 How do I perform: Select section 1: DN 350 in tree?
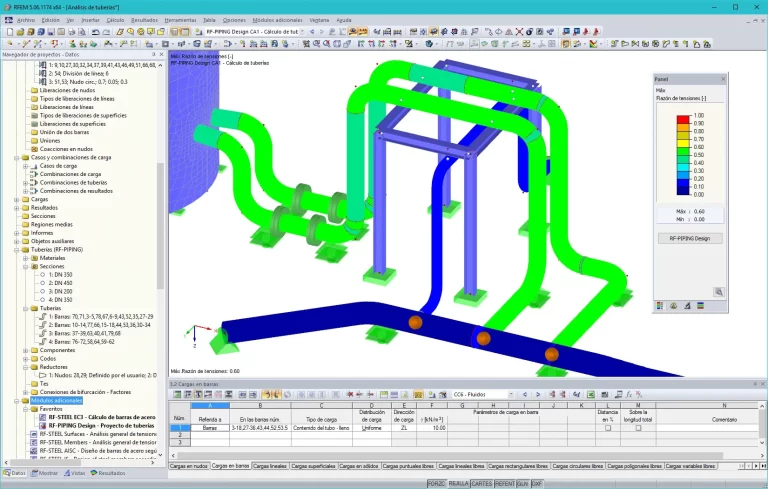(60, 275)
